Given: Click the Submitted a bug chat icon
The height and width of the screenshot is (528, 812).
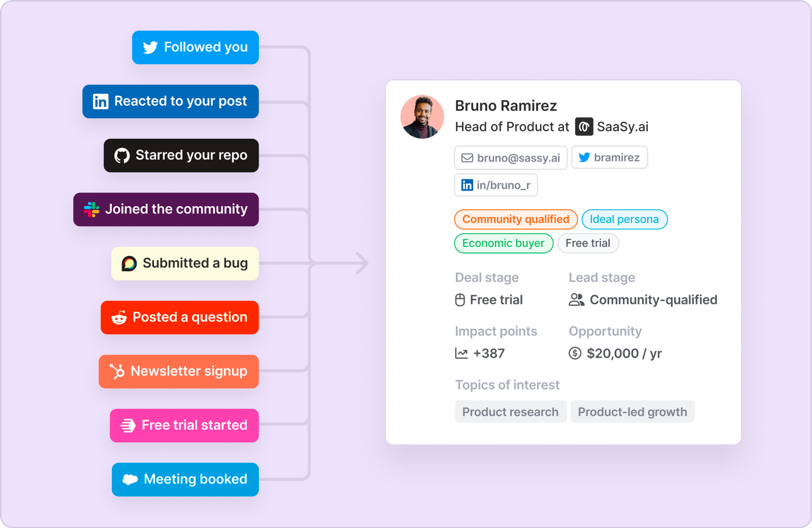Looking at the screenshot, I should point(129,263).
